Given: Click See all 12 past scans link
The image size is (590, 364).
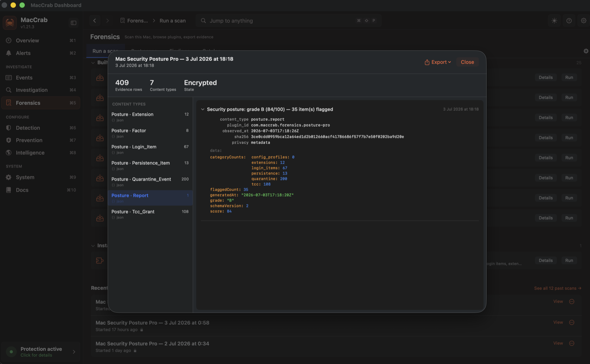Looking at the screenshot, I should (x=558, y=288).
